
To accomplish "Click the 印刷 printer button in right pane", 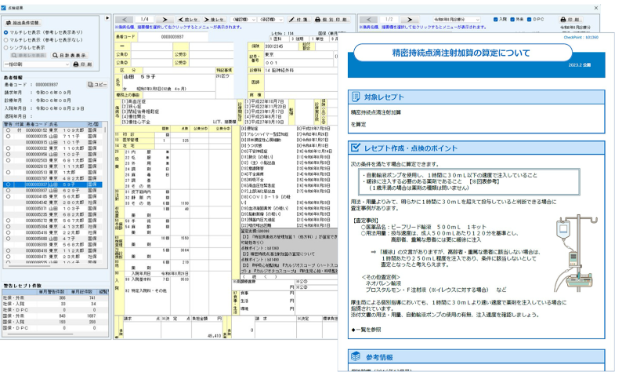I will (570, 19).
